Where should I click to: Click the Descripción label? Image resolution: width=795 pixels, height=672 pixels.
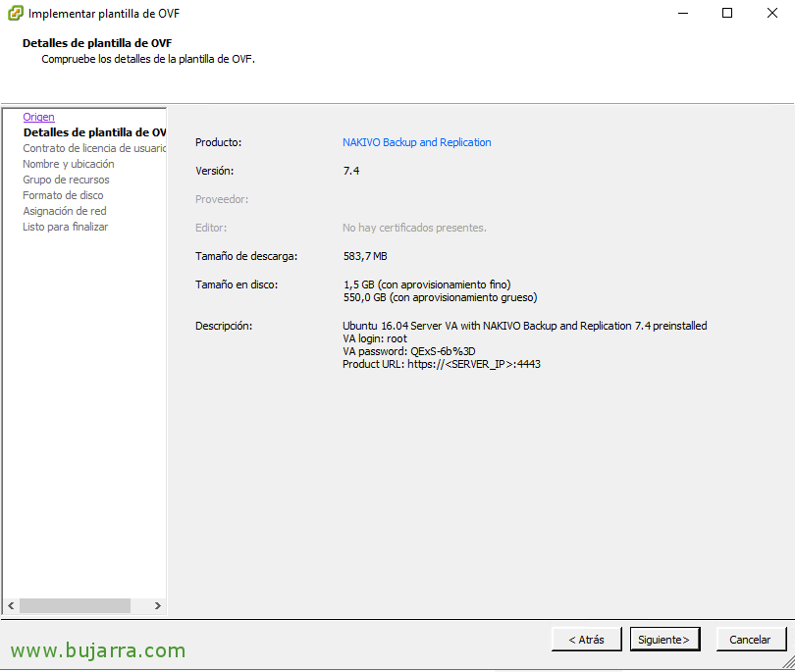click(224, 326)
